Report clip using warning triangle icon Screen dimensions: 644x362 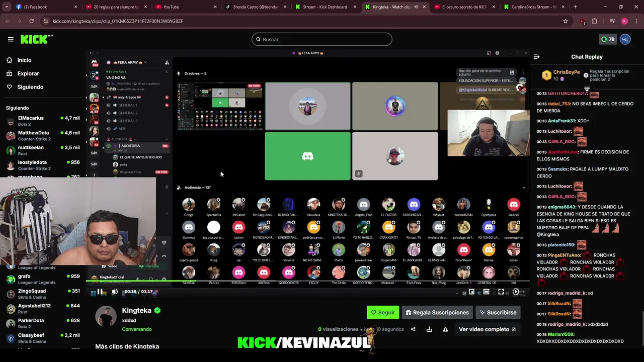click(445, 329)
